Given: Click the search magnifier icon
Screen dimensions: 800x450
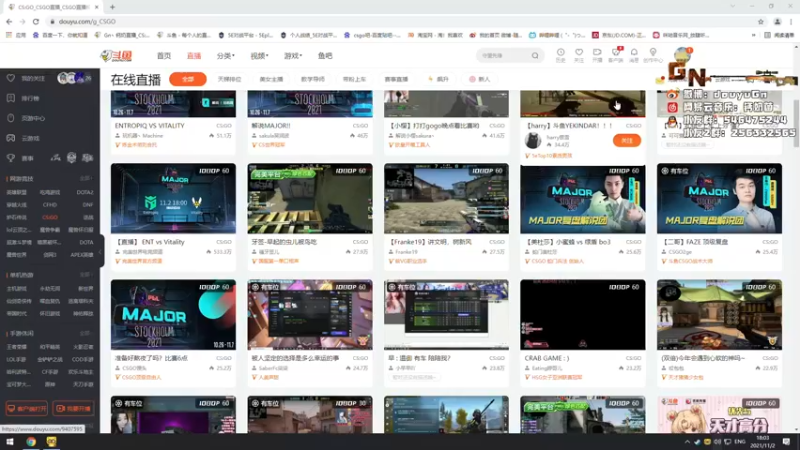Looking at the screenshot, I should (x=535, y=56).
